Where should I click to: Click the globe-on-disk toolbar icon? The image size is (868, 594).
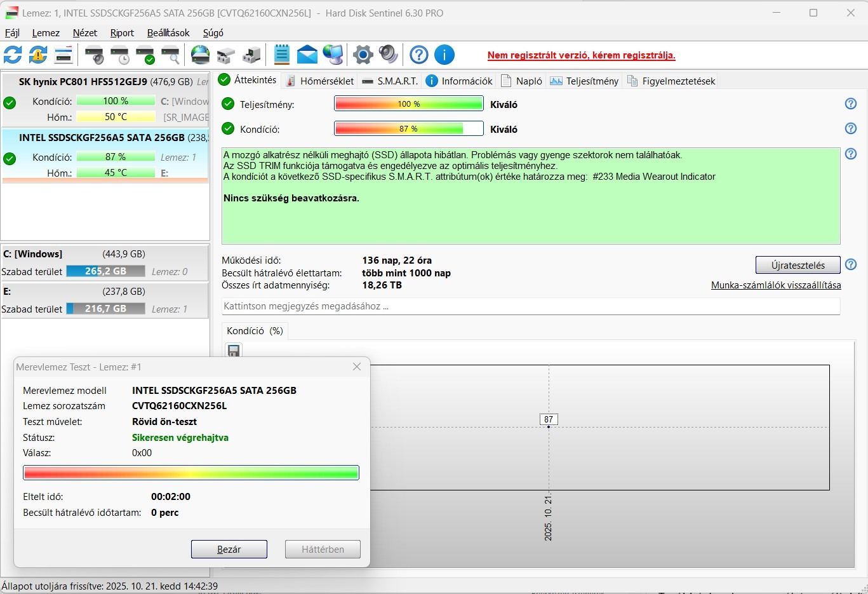[x=201, y=55]
